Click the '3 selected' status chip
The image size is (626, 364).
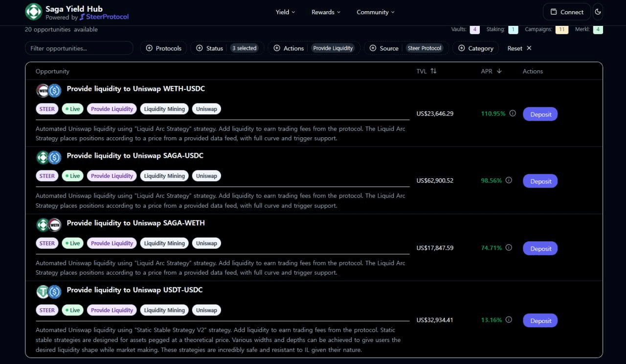click(244, 48)
